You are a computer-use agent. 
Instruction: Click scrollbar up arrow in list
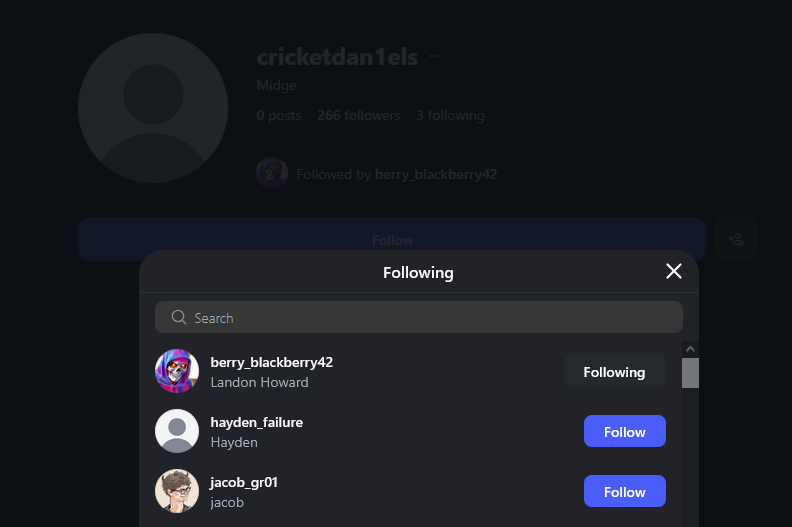(690, 349)
